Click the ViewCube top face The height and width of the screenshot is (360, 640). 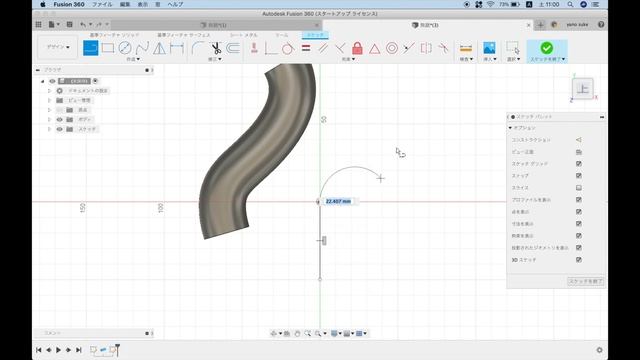point(582,88)
